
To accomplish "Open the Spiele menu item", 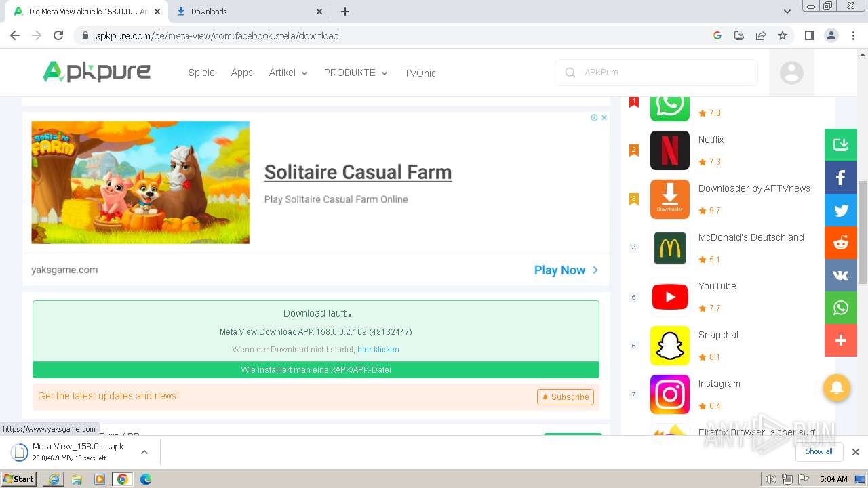I will (201, 73).
